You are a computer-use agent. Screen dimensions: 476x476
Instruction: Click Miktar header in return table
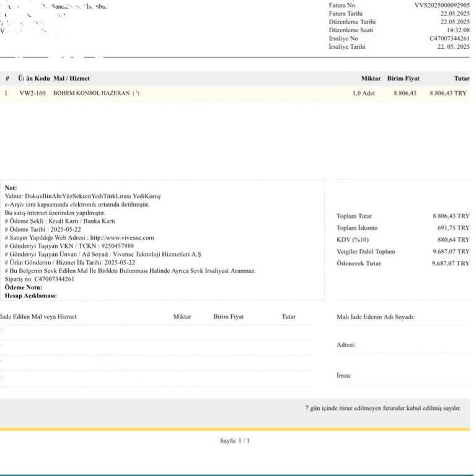click(x=182, y=317)
